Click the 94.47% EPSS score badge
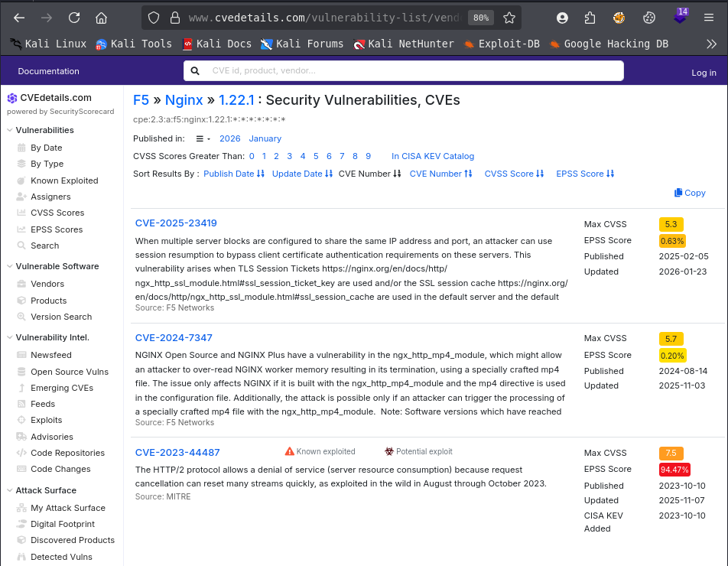This screenshot has height=566, width=728. click(x=674, y=470)
